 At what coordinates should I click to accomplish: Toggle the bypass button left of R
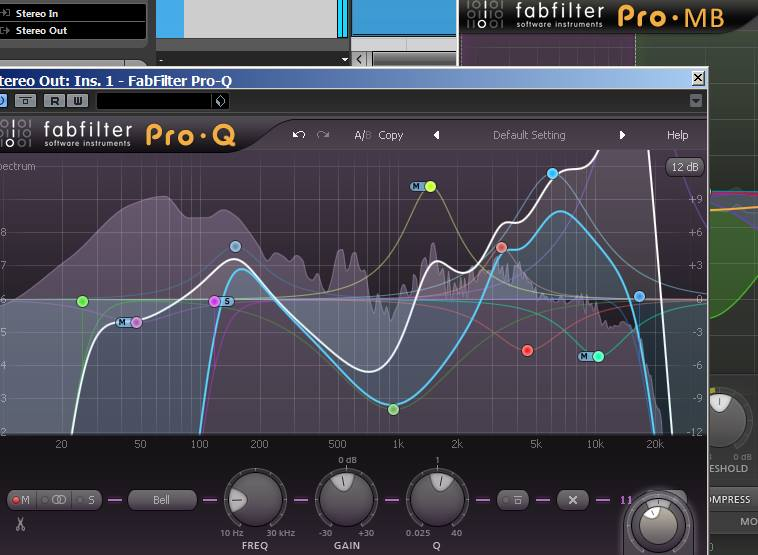click(26, 101)
